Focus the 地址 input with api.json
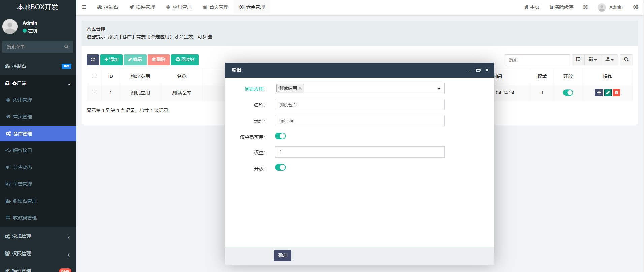This screenshot has height=272, width=644. [360, 121]
